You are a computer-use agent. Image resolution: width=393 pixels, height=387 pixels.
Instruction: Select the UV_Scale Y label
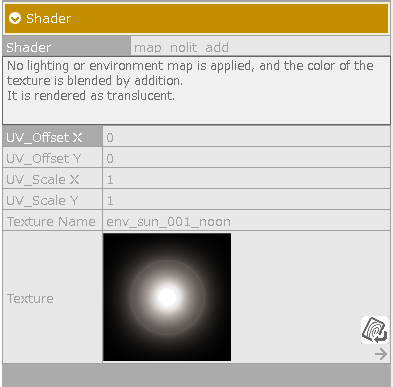tap(52, 200)
